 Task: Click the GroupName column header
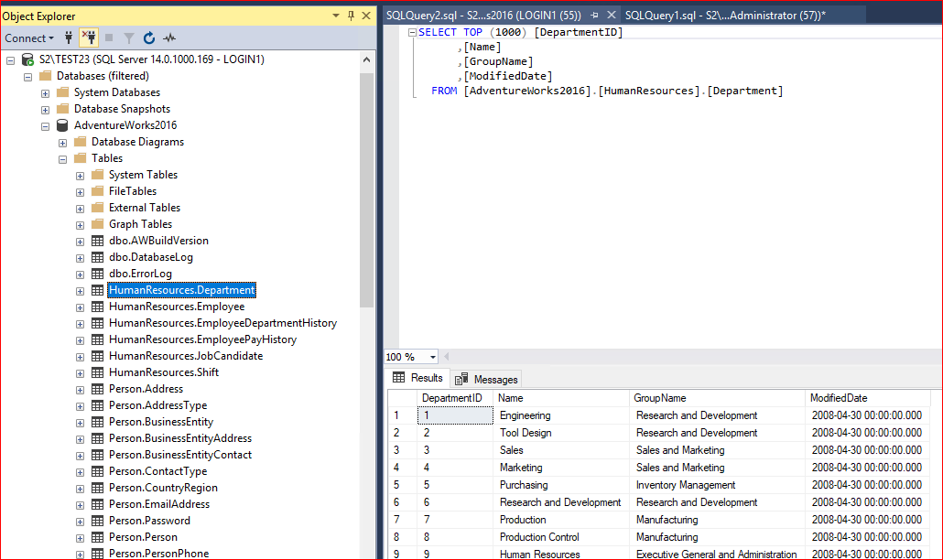click(660, 398)
